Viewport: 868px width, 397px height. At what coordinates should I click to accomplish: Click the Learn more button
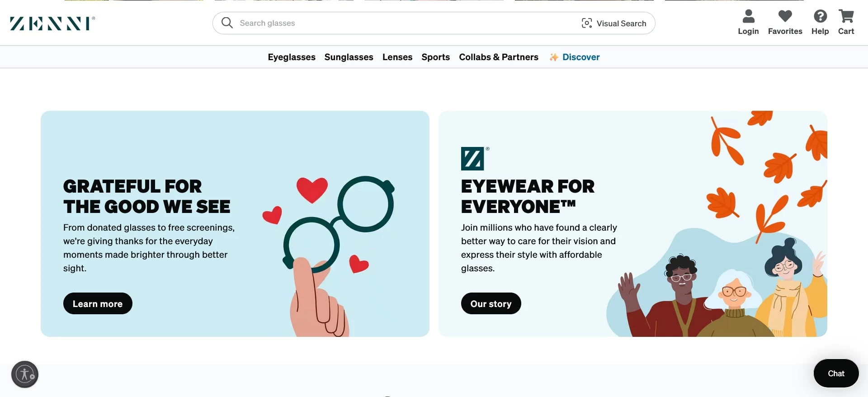(98, 303)
